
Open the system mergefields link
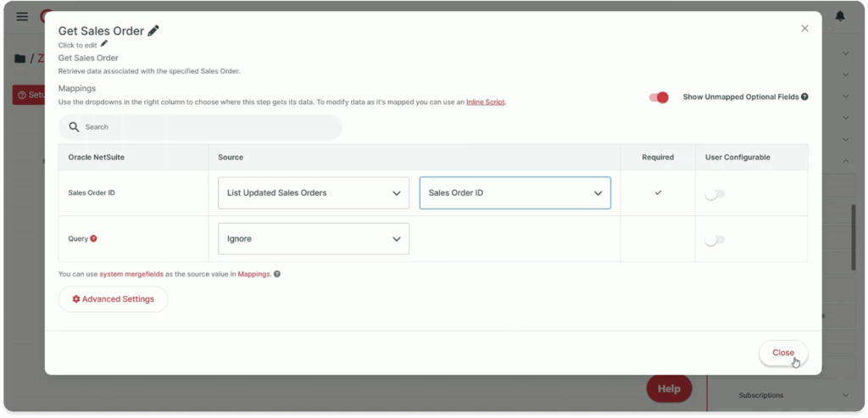[131, 274]
